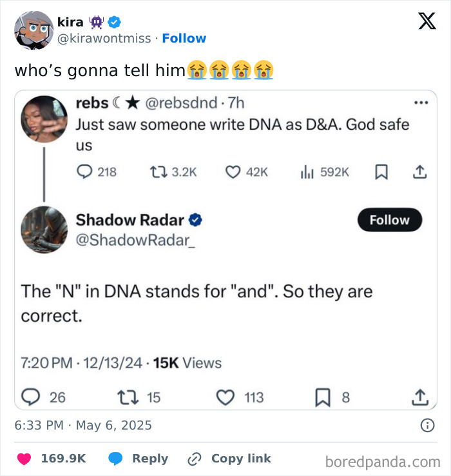
Task: Click the tweet info circle icon
Action: coord(427,425)
